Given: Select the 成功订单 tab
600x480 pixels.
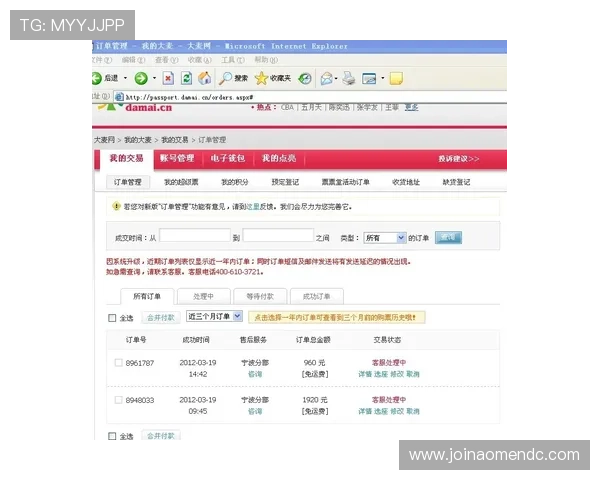Looking at the screenshot, I should point(316,296).
